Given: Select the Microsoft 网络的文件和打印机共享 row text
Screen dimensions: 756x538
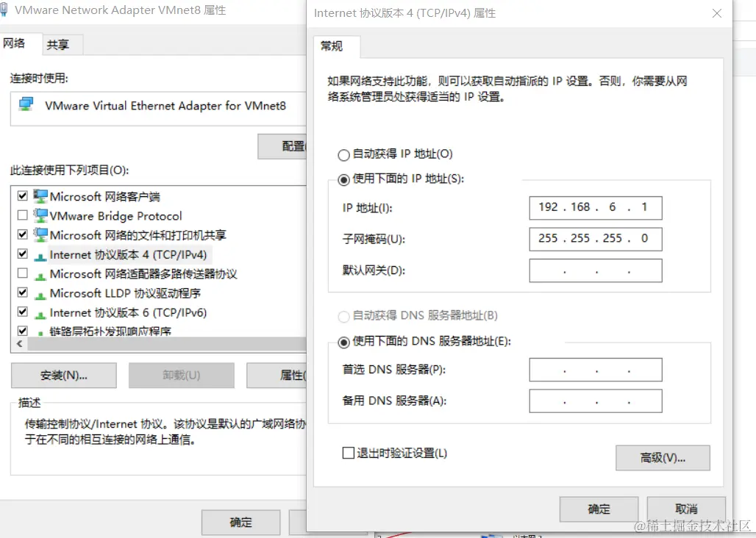Looking at the screenshot, I should pos(138,235).
